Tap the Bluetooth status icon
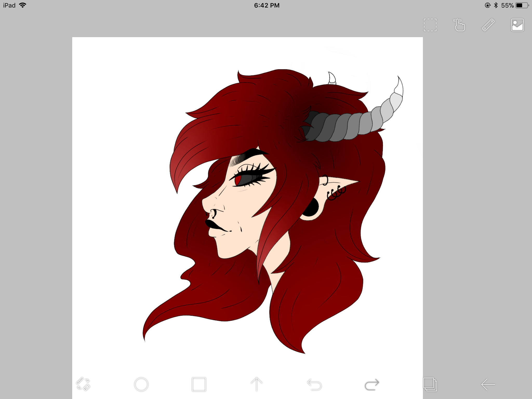Viewport: 532px width, 399px height. coord(496,5)
